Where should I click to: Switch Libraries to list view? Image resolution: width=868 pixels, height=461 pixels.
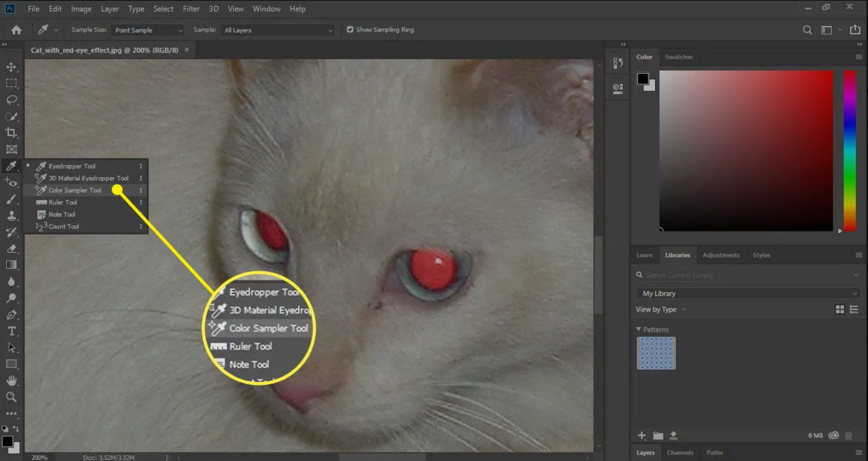pyautogui.click(x=854, y=309)
